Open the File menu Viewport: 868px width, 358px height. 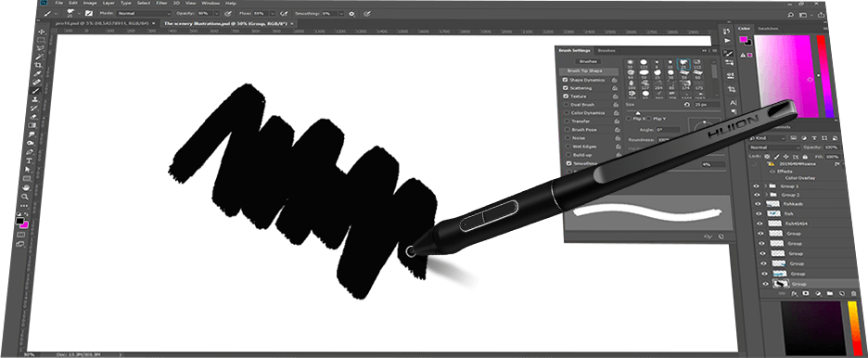[x=59, y=4]
